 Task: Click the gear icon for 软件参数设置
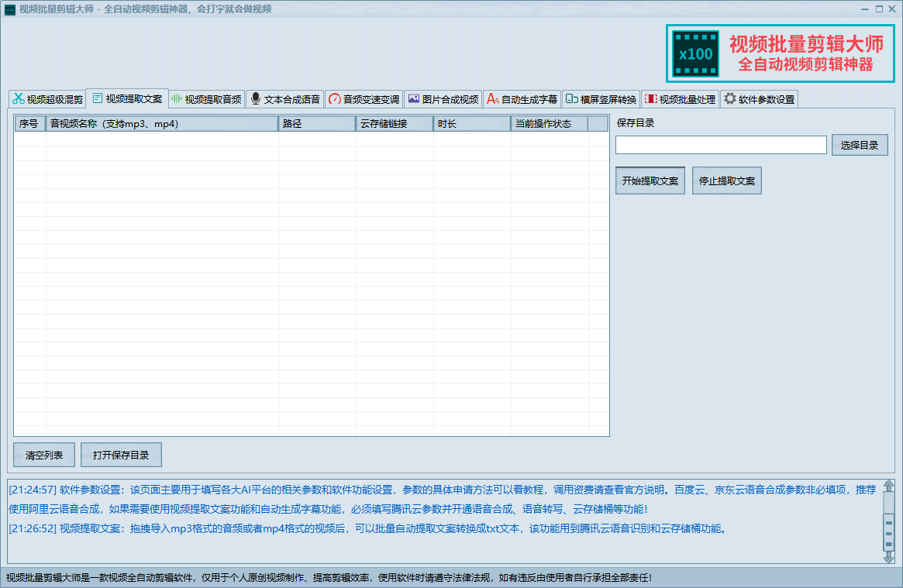[729, 99]
